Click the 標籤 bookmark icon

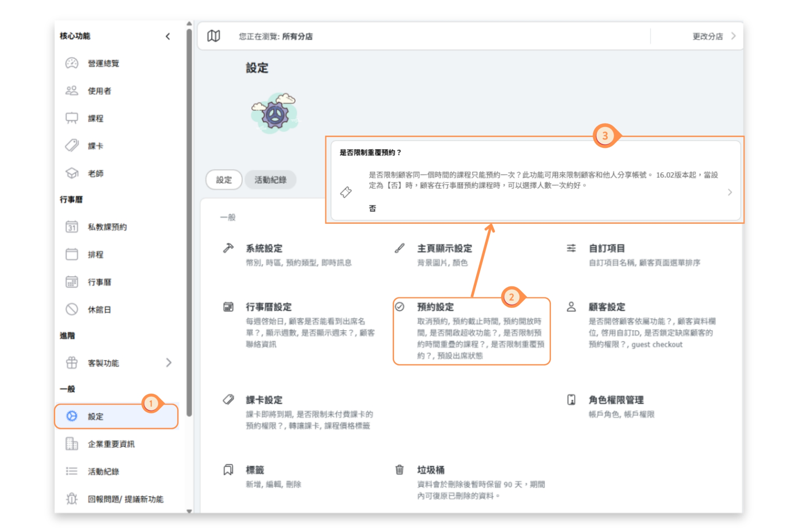point(228,470)
